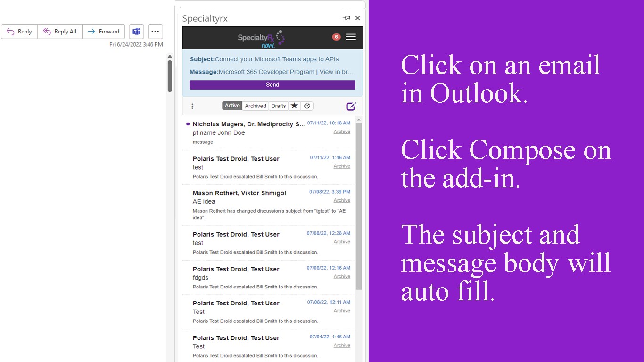Archive the pt name John Doe discussion
Viewport: 644px width, 362px height.
click(x=342, y=132)
